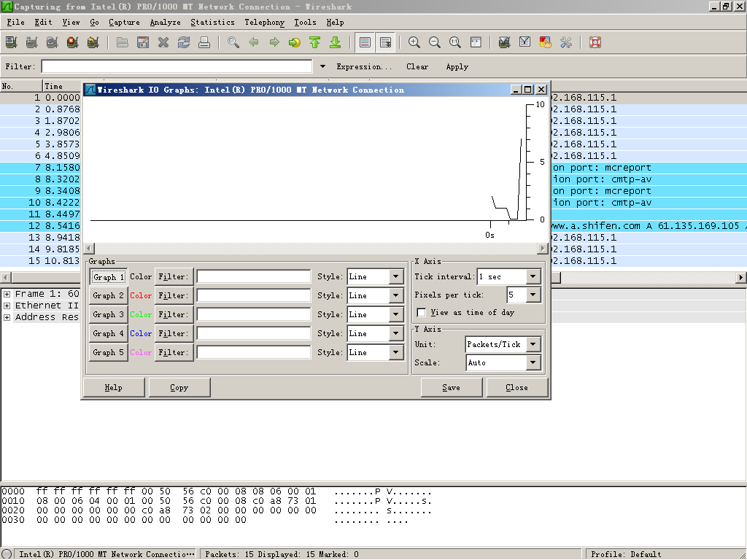This screenshot has height=560, width=747.
Task: Click the Graph 1 filter text field
Action: [253, 276]
